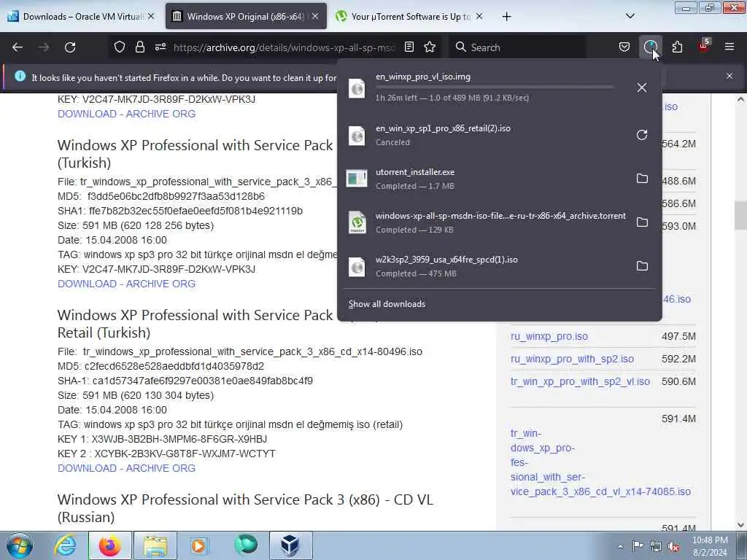Reload the current page
747x560 pixels.
point(70,47)
